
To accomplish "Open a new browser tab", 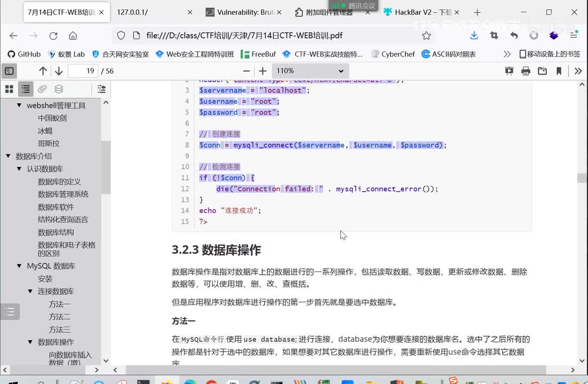I will (x=477, y=12).
